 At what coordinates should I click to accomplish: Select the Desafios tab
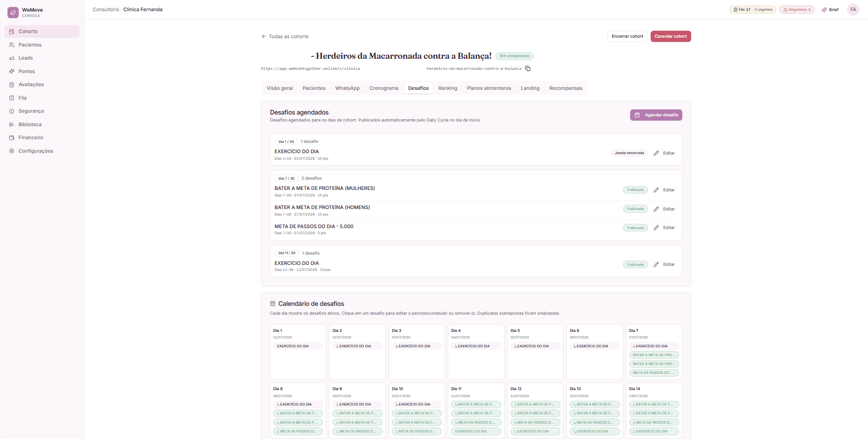418,88
